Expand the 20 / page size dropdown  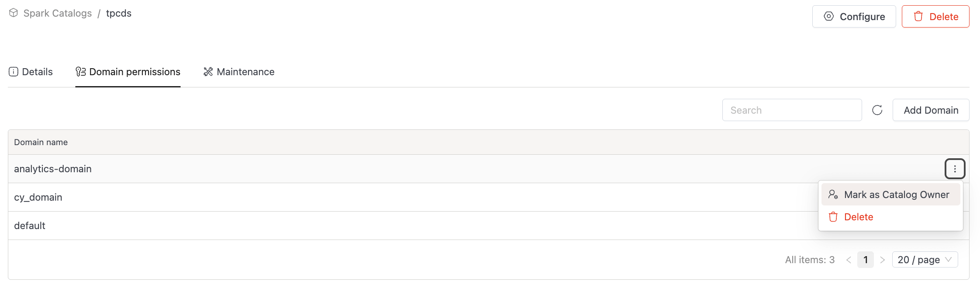[x=925, y=260]
